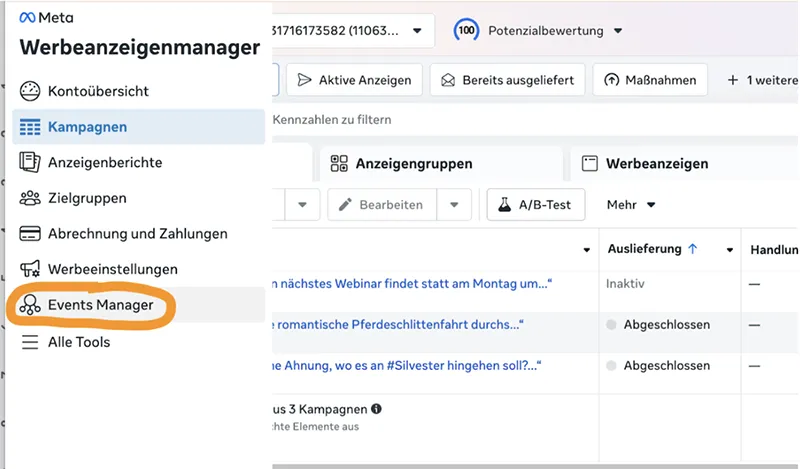Click the 3 Kampagnen results summary
Viewport: 800px width, 469px height.
point(320,409)
